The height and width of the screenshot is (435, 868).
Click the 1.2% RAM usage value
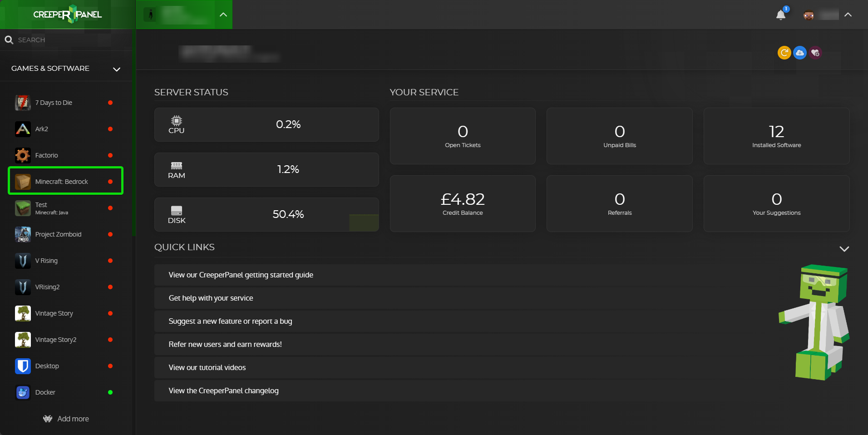tap(288, 169)
